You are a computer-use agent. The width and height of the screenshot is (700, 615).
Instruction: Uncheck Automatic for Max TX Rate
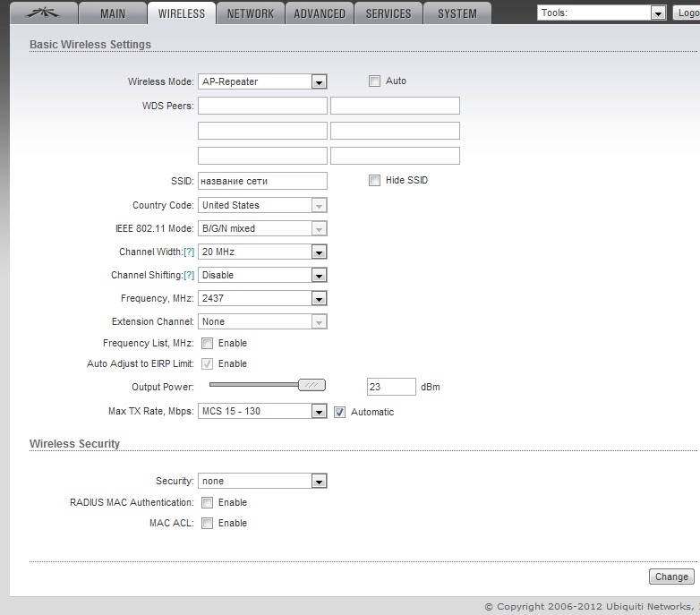point(340,413)
